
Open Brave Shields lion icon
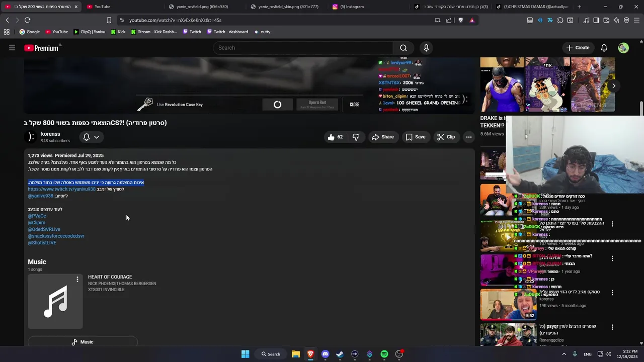pyautogui.click(x=460, y=20)
